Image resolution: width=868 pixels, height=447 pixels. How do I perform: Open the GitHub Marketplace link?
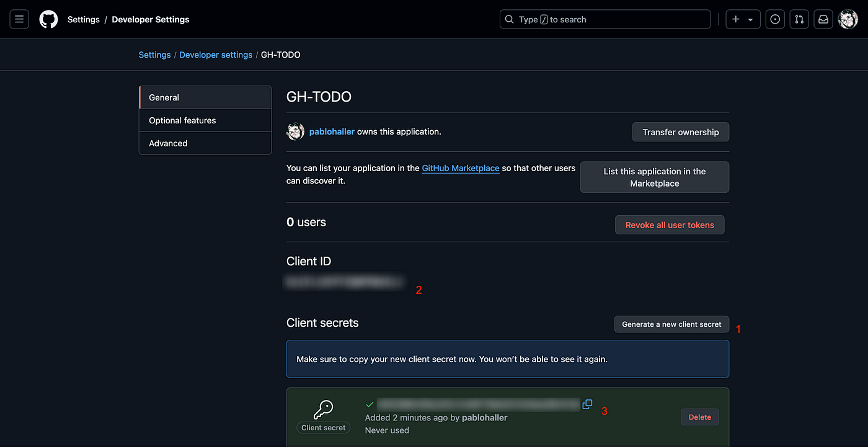click(461, 168)
